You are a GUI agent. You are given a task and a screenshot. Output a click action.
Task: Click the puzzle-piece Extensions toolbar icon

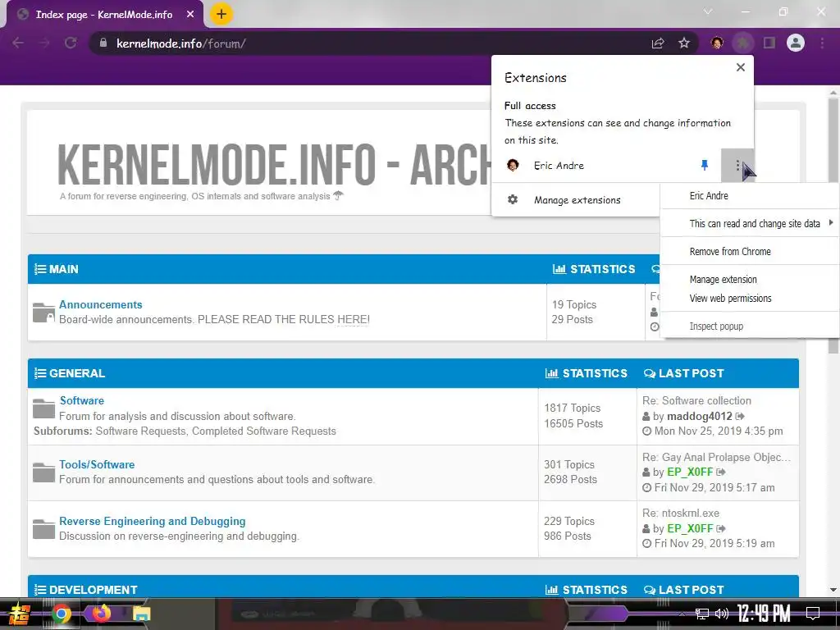pos(742,43)
